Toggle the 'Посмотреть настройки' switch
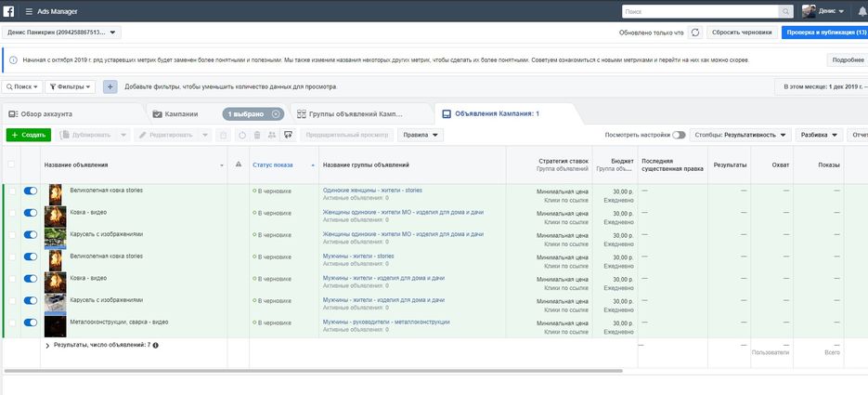868x395 pixels. (x=679, y=135)
